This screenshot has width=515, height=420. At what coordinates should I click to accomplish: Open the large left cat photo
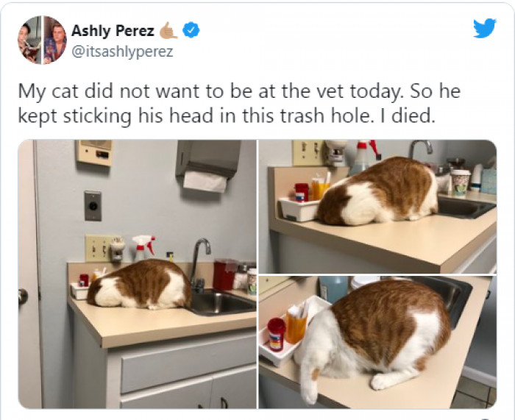tap(138, 274)
